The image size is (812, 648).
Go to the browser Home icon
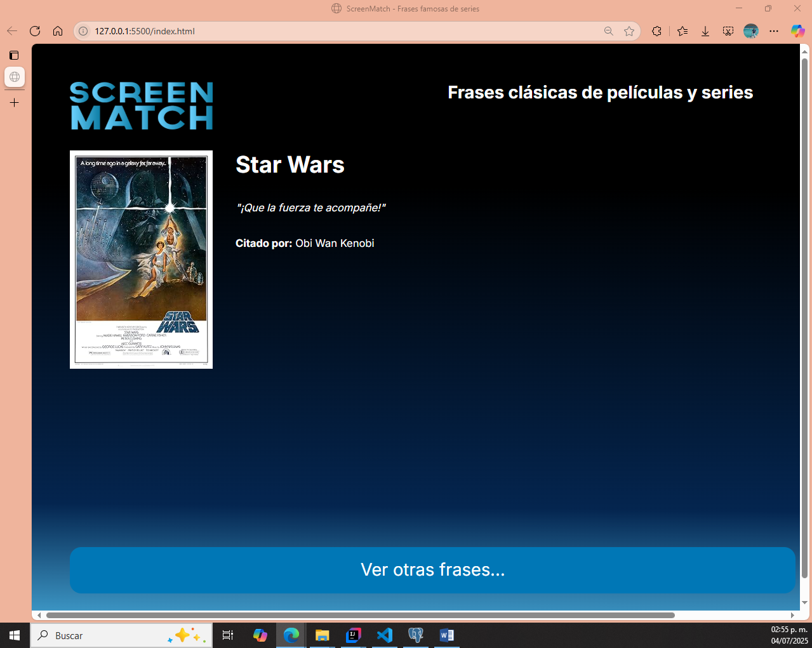(x=58, y=31)
